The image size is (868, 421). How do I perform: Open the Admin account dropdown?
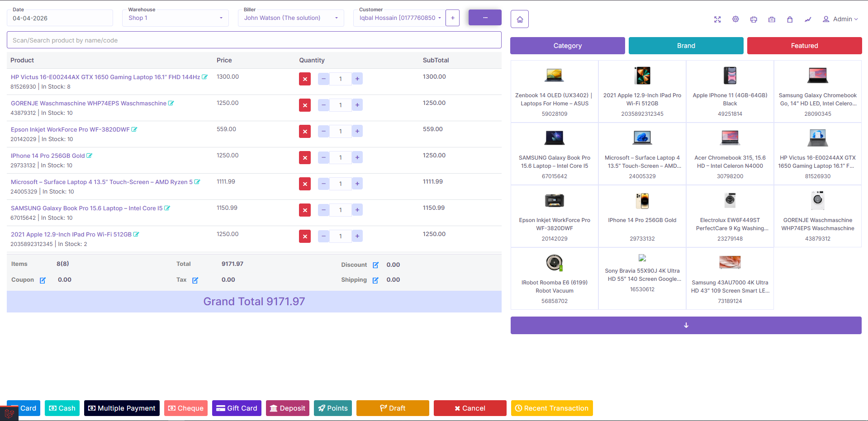pos(840,19)
